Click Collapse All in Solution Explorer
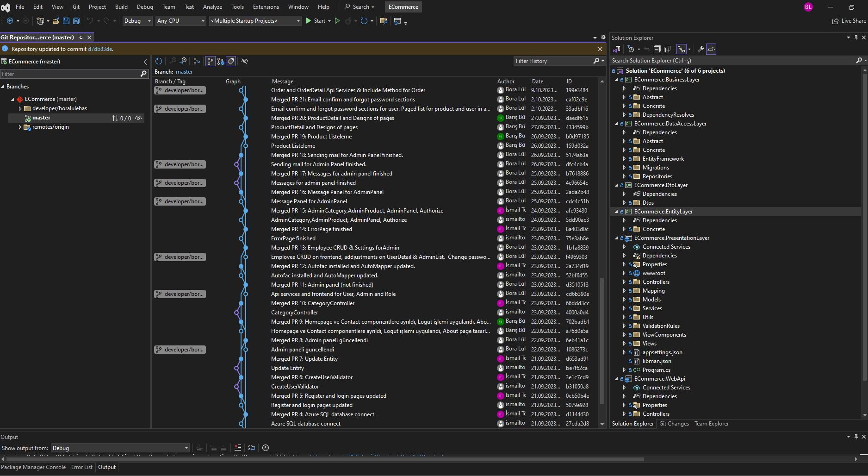Viewport: 868px width, 476px height. coord(657,49)
